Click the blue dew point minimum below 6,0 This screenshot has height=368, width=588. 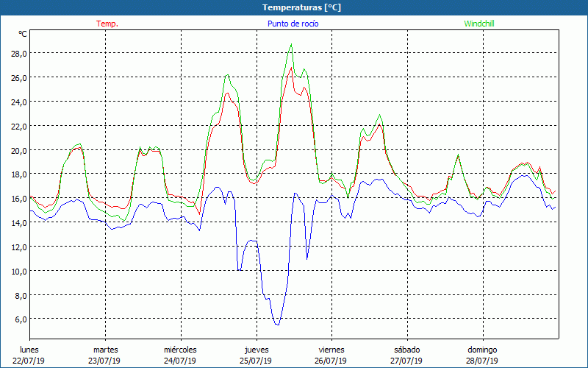click(x=277, y=325)
